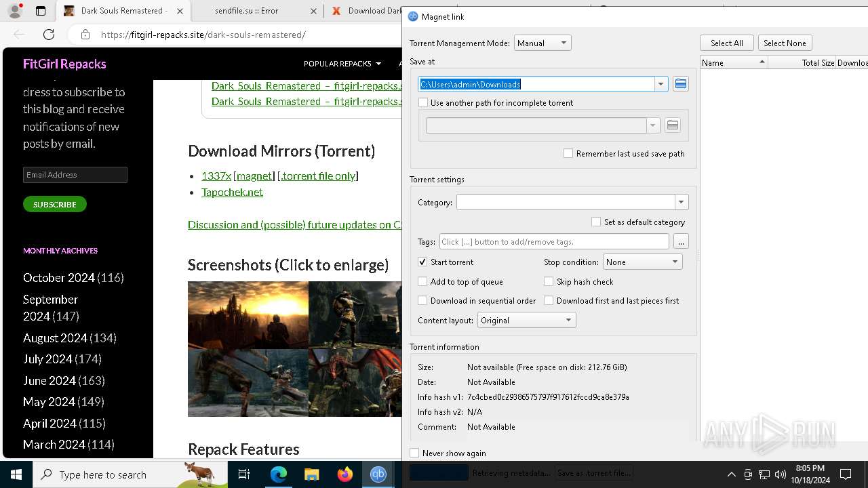Open the Torrent Management Mode dropdown
This screenshot has width=868, height=488.
pyautogui.click(x=542, y=43)
